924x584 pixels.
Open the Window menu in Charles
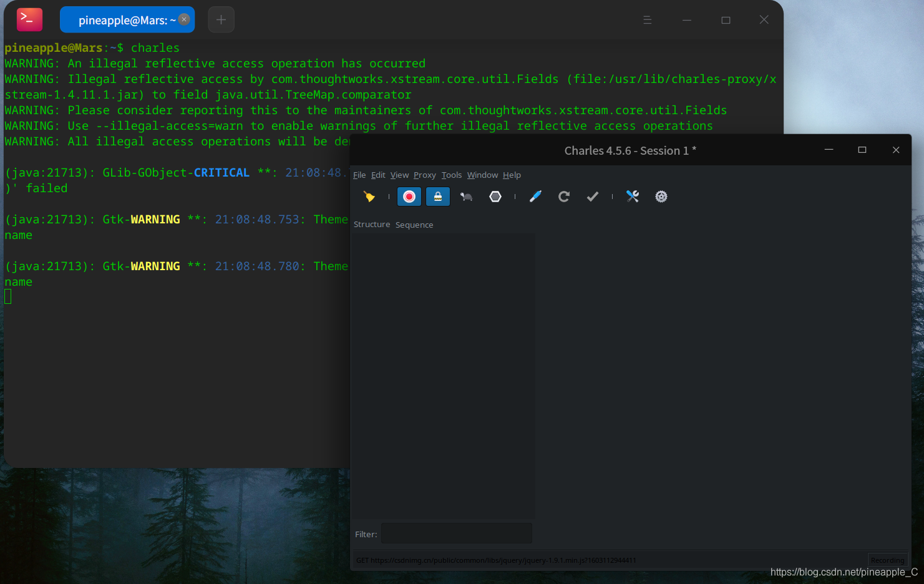483,175
